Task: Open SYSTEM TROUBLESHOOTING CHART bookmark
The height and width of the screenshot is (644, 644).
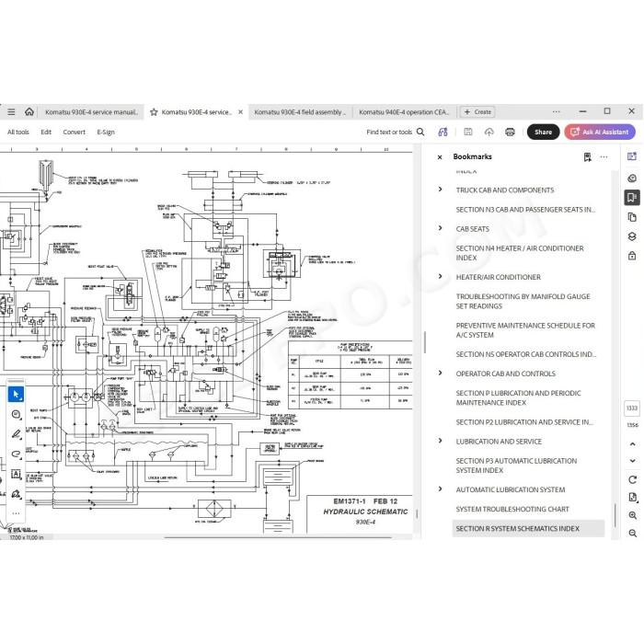Action: [512, 509]
